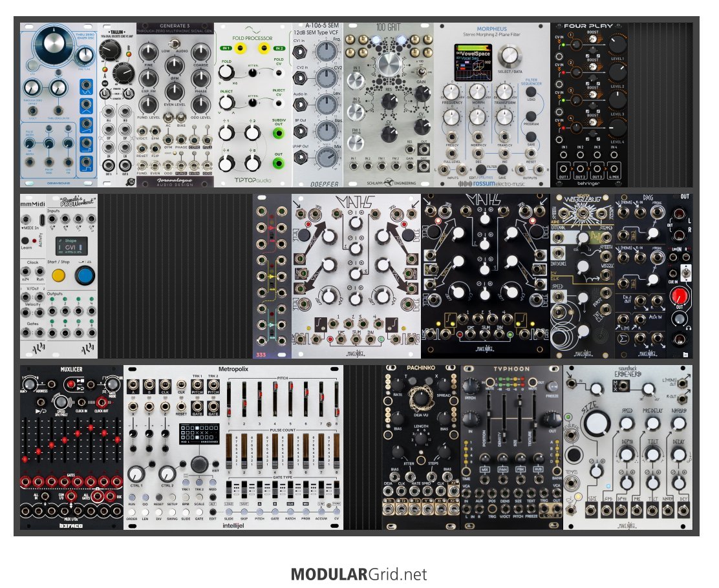
Task: Click the Erbe-Verb black REVERSE button
Action: point(573,455)
